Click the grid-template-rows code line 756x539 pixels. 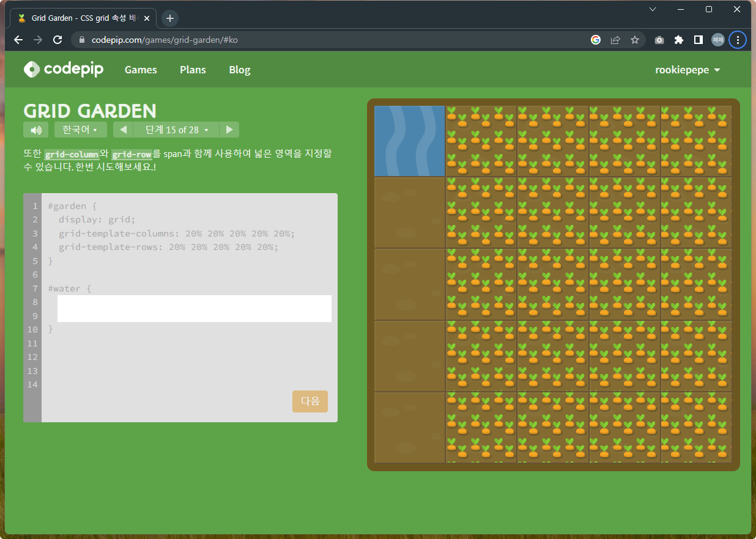tap(169, 247)
